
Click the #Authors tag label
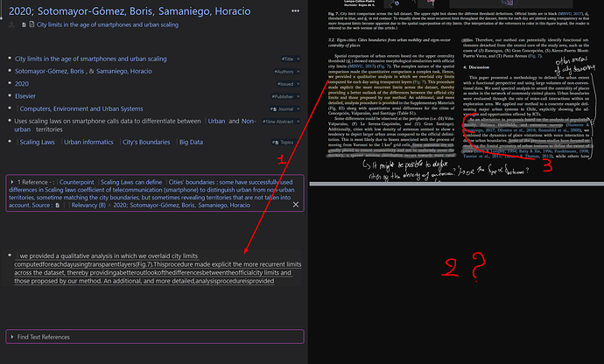(x=284, y=71)
